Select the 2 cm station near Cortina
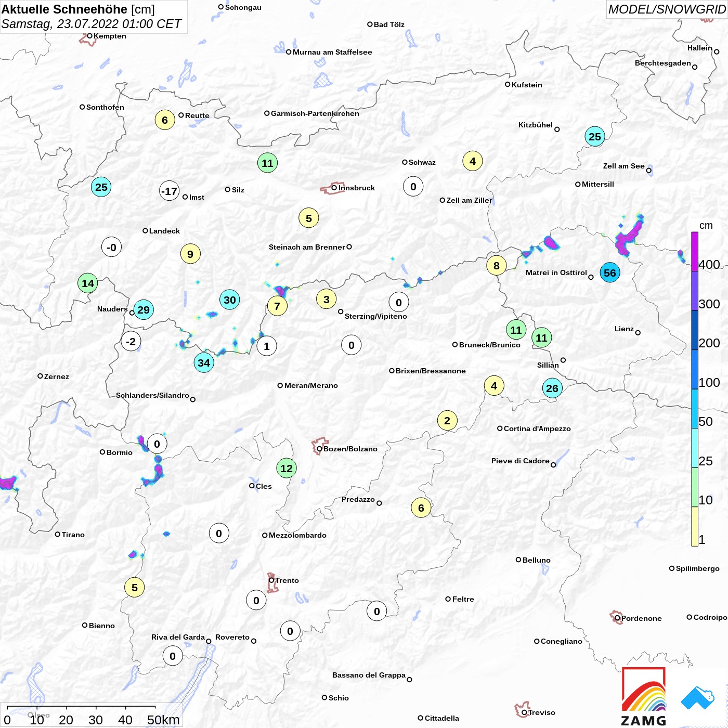The height and width of the screenshot is (728, 728). click(447, 421)
